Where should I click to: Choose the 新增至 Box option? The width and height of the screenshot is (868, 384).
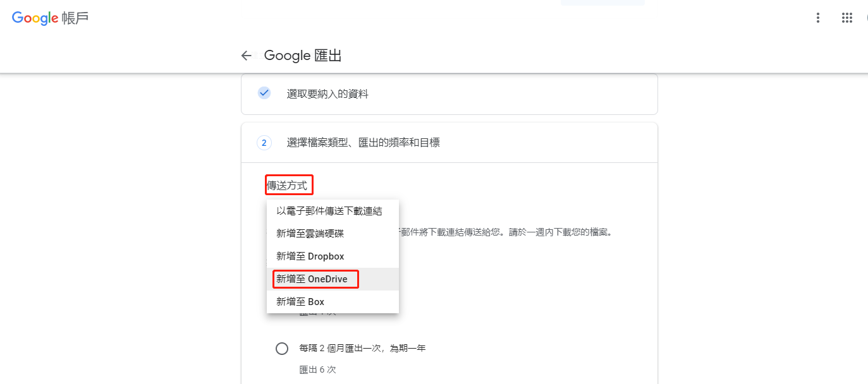click(300, 302)
